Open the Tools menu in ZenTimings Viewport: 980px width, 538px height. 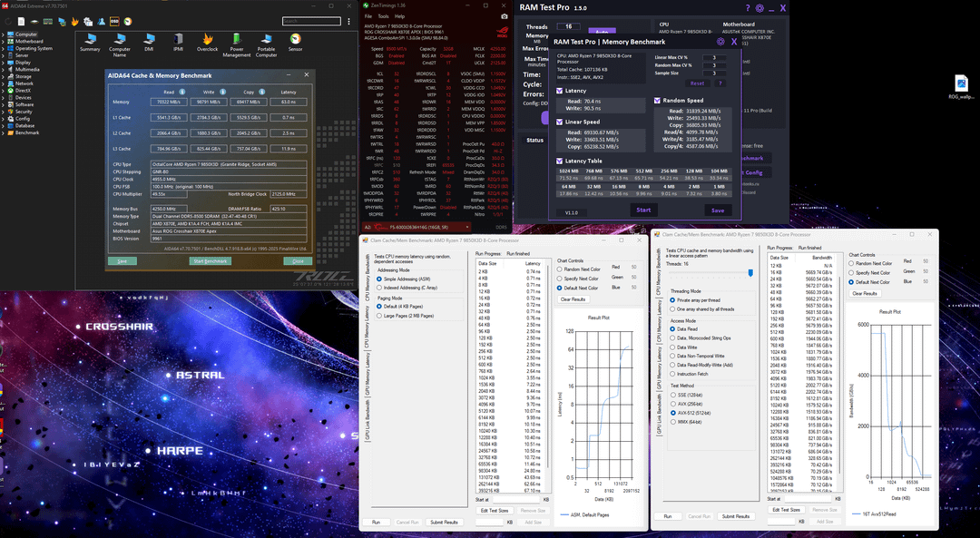384,16
